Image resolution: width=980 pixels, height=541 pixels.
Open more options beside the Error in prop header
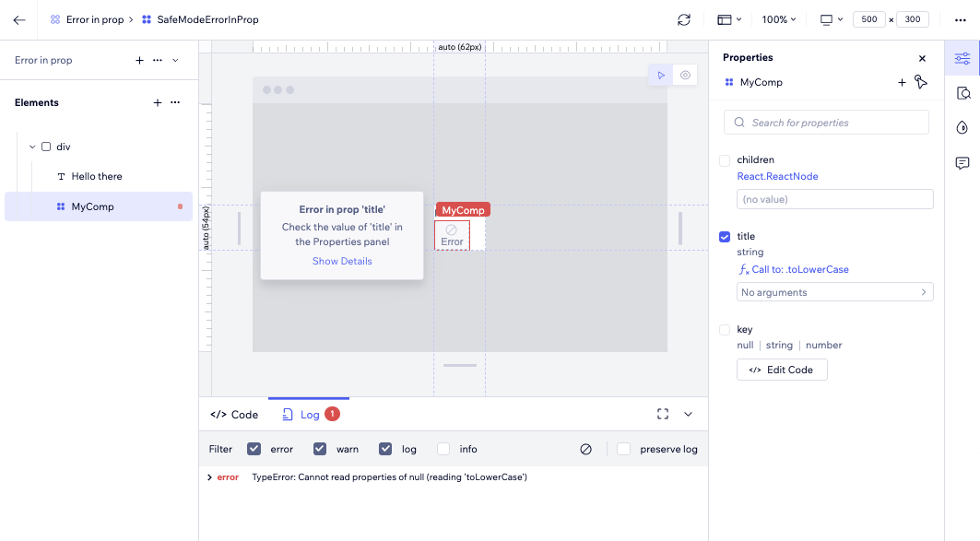click(158, 60)
